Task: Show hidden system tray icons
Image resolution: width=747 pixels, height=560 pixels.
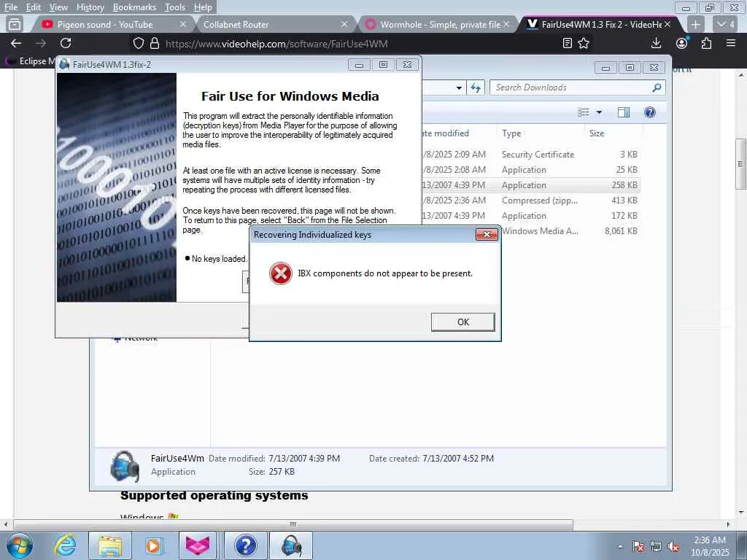Action: [620, 546]
